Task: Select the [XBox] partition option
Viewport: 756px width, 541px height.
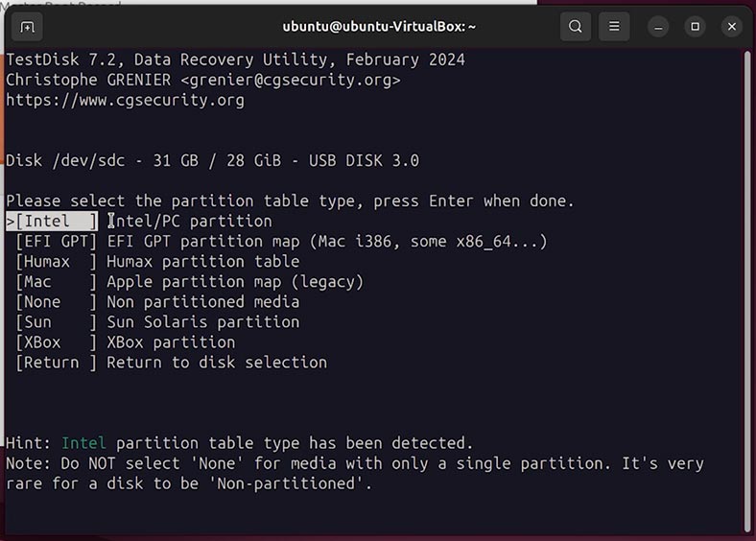Action: click(56, 342)
